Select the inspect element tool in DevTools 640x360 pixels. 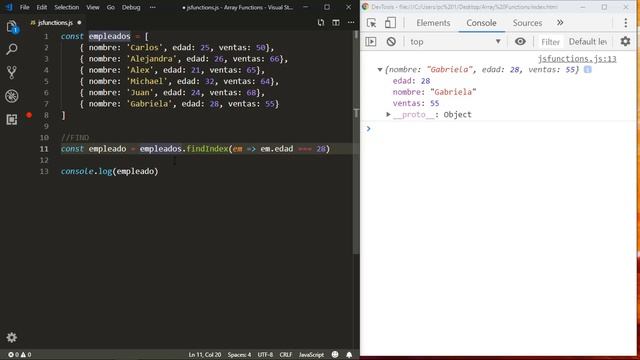pos(371,23)
